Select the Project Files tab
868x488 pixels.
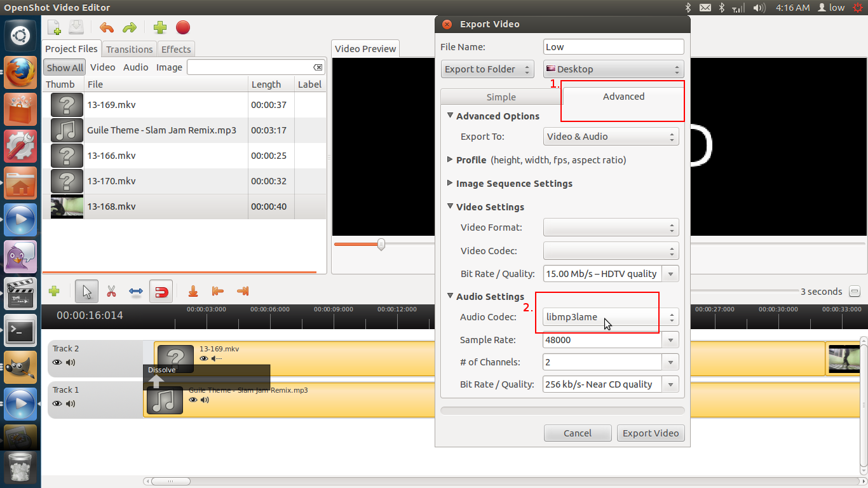point(72,48)
